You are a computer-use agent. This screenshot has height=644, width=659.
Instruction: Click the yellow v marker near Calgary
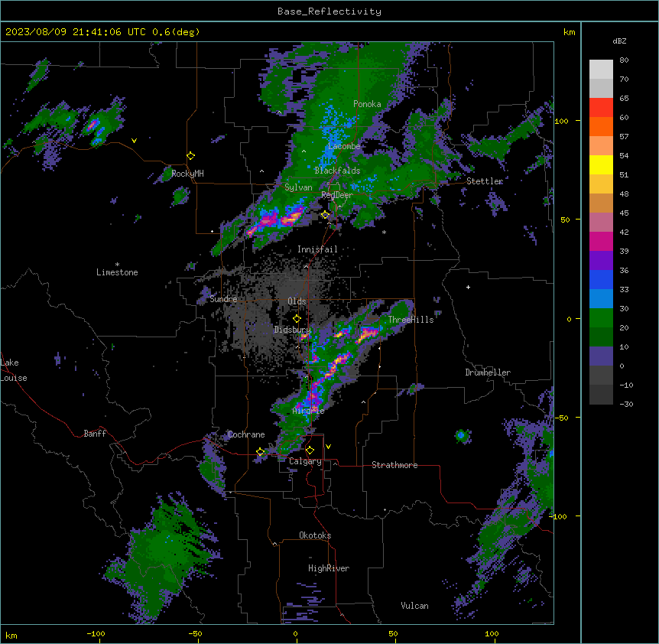[328, 447]
